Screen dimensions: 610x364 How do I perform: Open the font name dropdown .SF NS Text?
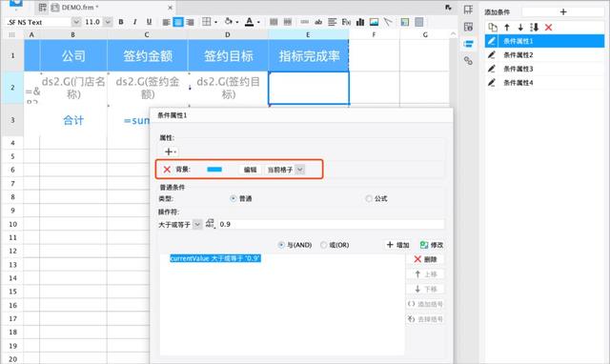point(76,22)
